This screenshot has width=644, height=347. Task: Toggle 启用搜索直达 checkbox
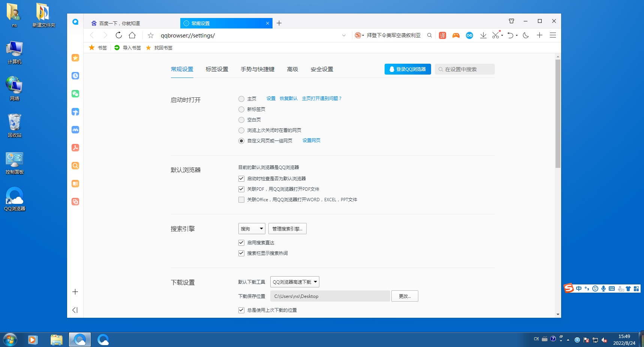[241, 243]
